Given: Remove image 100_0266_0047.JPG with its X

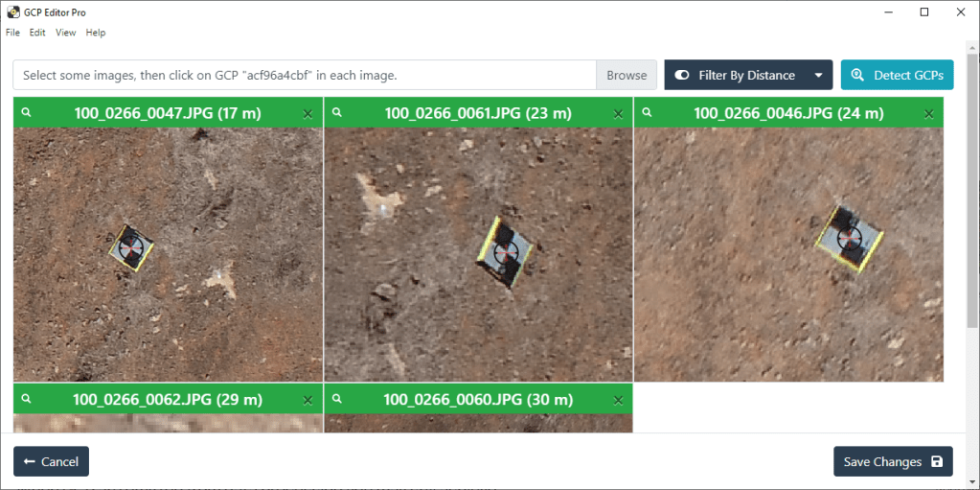Looking at the screenshot, I should pyautogui.click(x=308, y=114).
